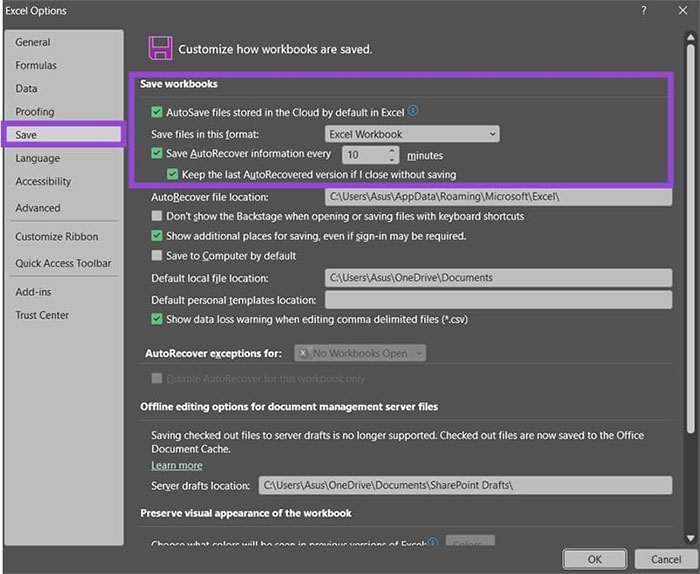Open the Formulas options category
700x574 pixels.
pyautogui.click(x=36, y=66)
